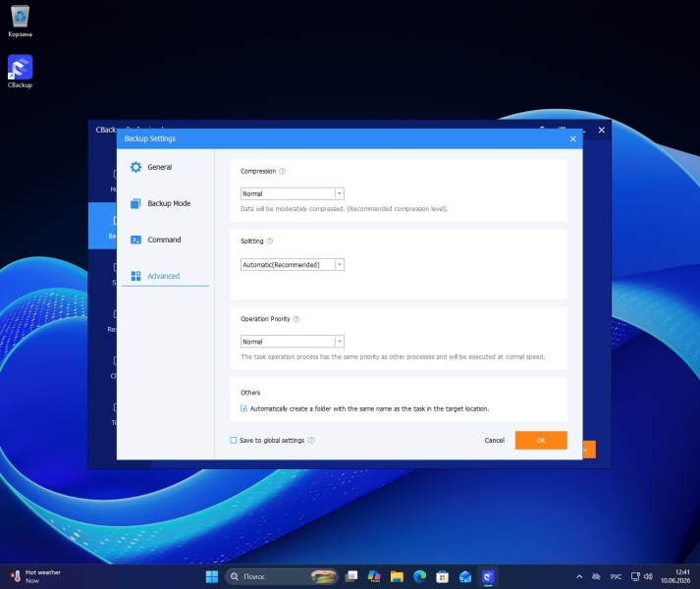Open Task View on the taskbar
The height and width of the screenshot is (589, 700).
click(x=351, y=576)
